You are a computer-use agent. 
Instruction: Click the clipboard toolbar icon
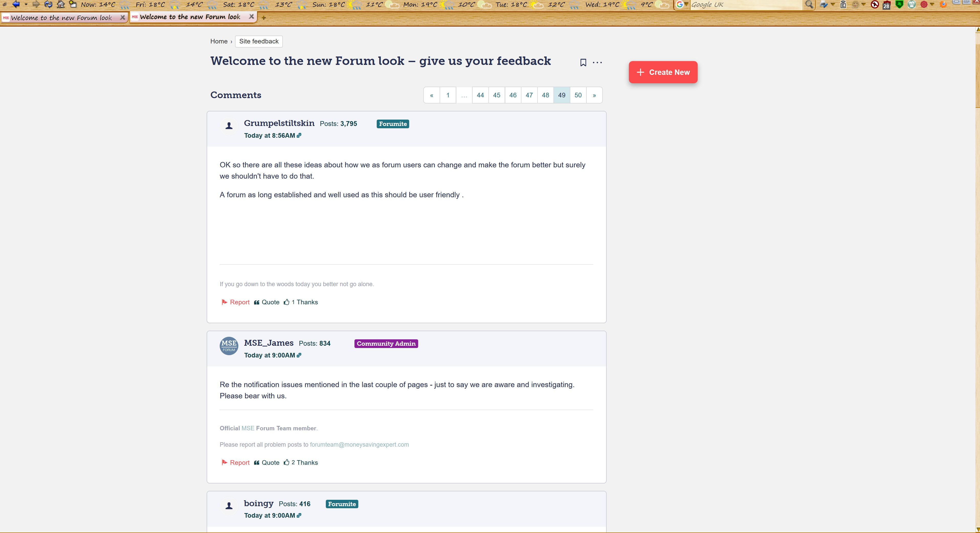[x=843, y=5]
